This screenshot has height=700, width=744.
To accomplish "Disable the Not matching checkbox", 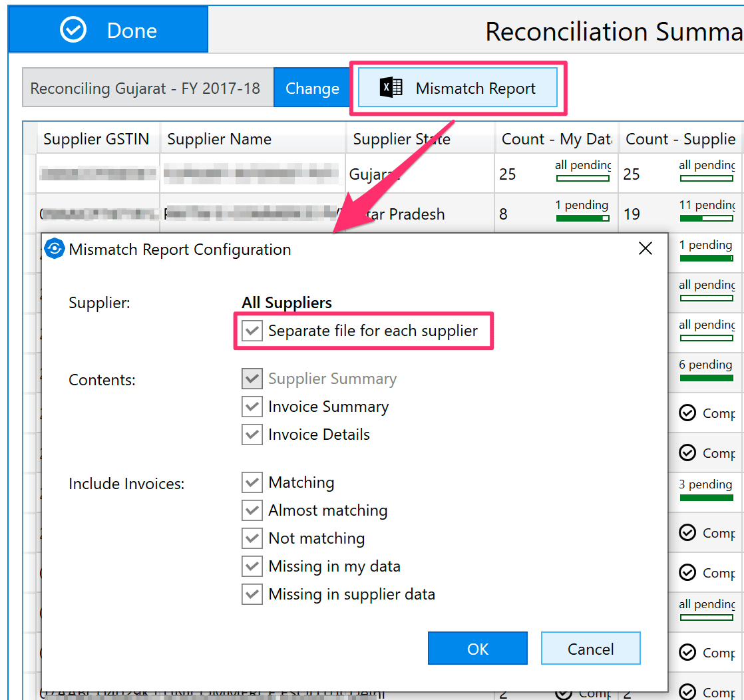I will pos(252,538).
